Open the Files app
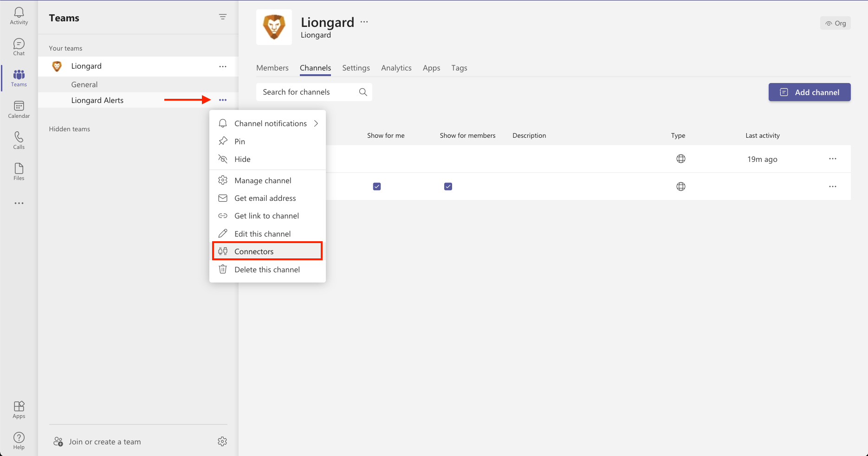Screen dimensions: 868x456 (19, 172)
